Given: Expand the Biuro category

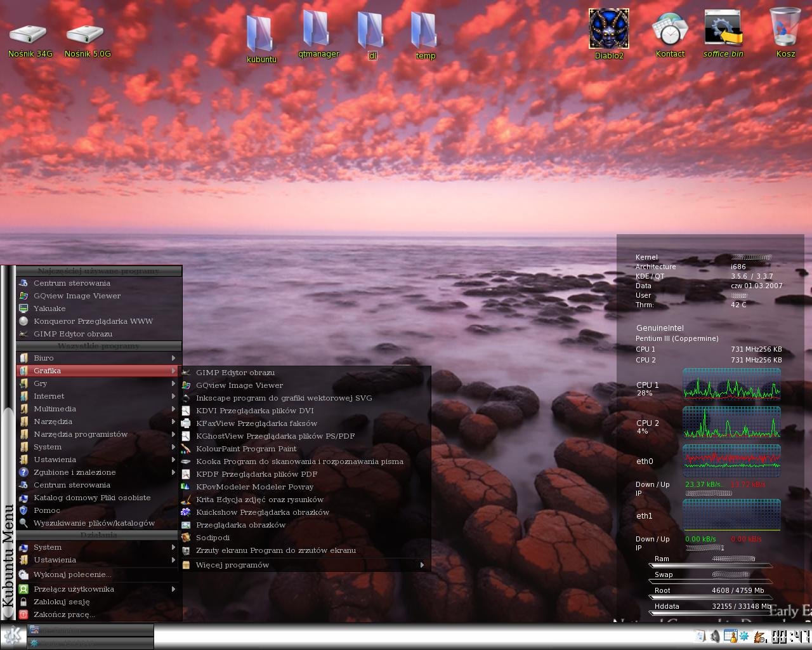Looking at the screenshot, I should pos(98,358).
